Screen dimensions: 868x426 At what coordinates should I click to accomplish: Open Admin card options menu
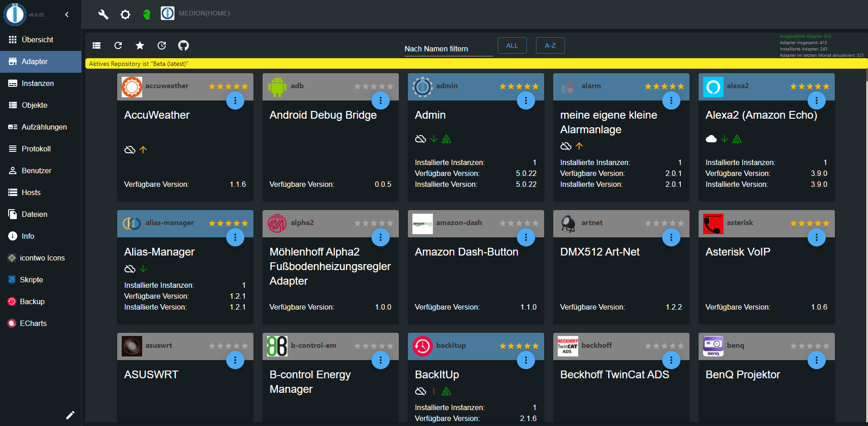click(526, 100)
